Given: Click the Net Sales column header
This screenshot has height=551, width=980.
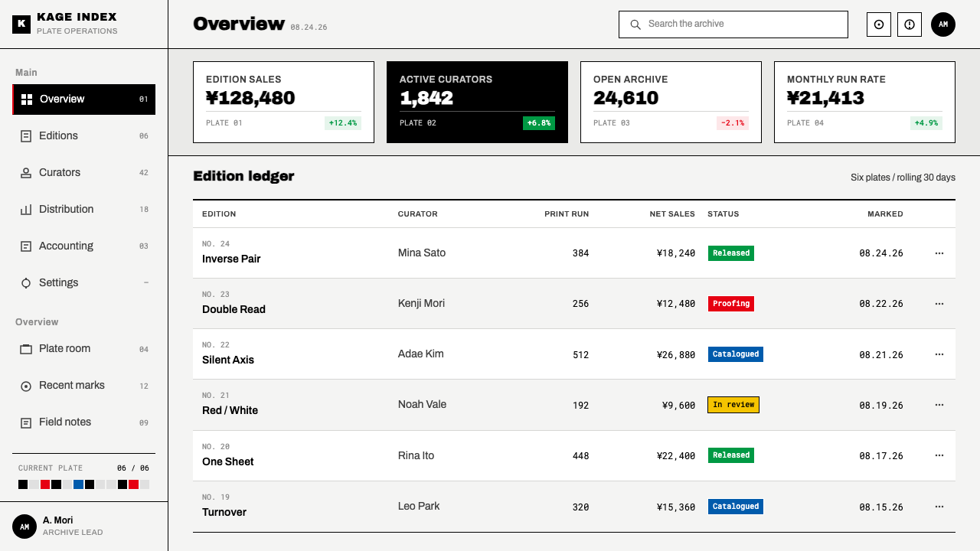Looking at the screenshot, I should click(672, 214).
